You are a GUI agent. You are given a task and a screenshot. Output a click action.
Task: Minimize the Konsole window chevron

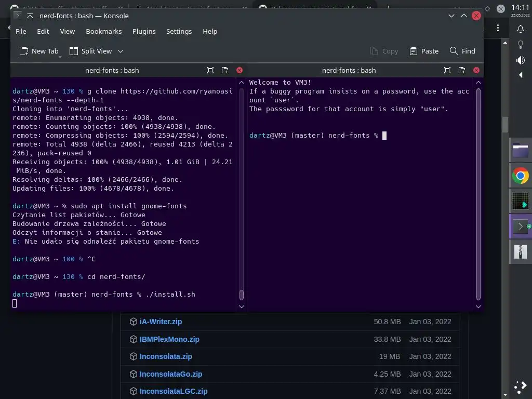pos(451,16)
